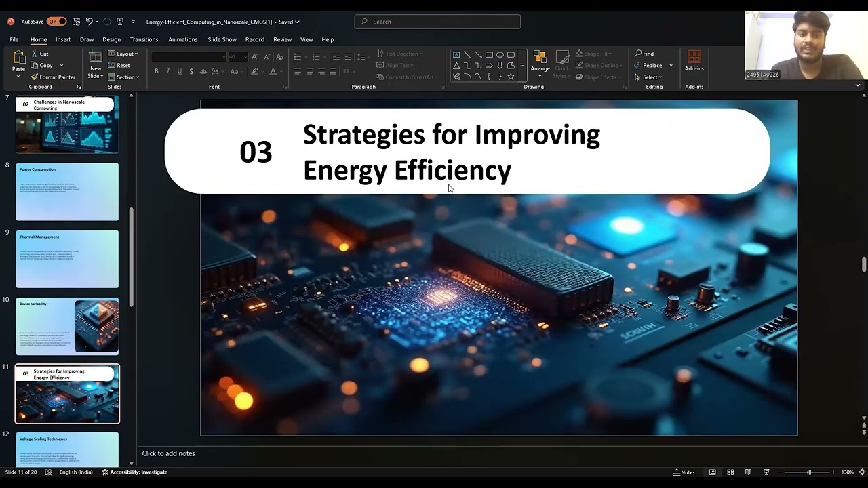Select slide 9 Thermal Management thumbnail
Viewport: 868px width, 488px height.
click(67, 259)
